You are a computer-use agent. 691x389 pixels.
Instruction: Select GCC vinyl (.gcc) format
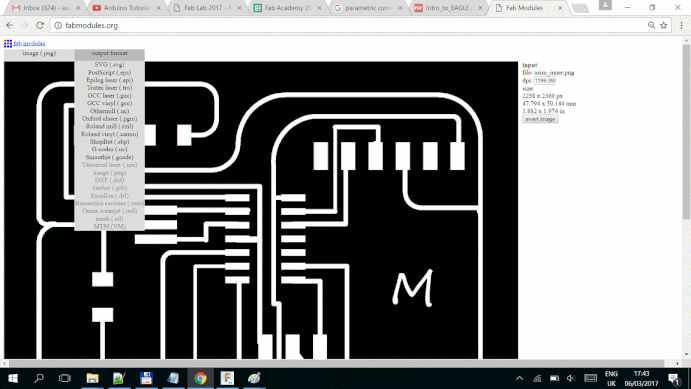109,103
